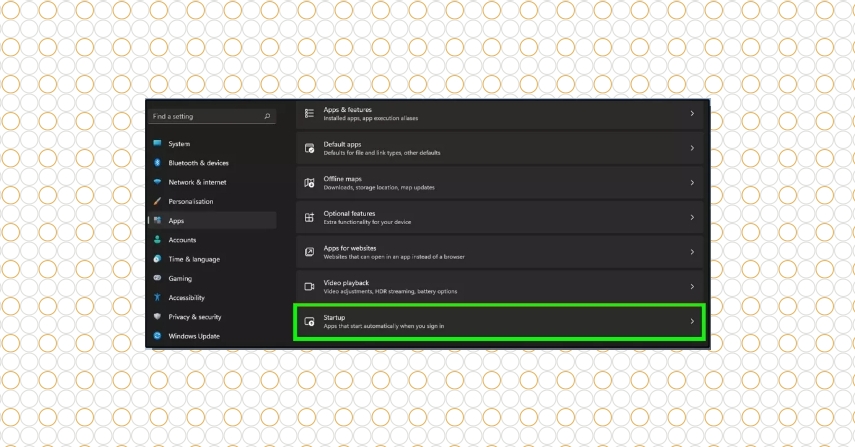Screen dimensions: 855x447
Task: Open Apps for websites title
Action: [350, 248]
